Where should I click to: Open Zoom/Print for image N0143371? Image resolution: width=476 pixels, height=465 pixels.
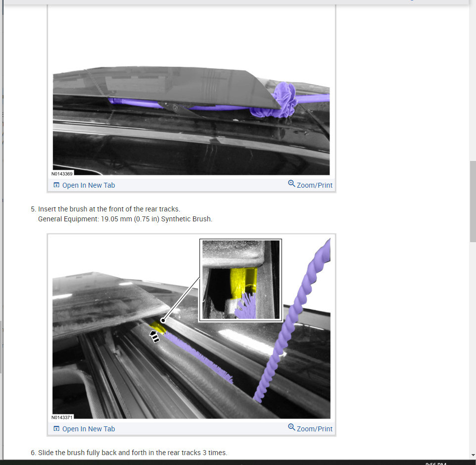pyautogui.click(x=310, y=428)
